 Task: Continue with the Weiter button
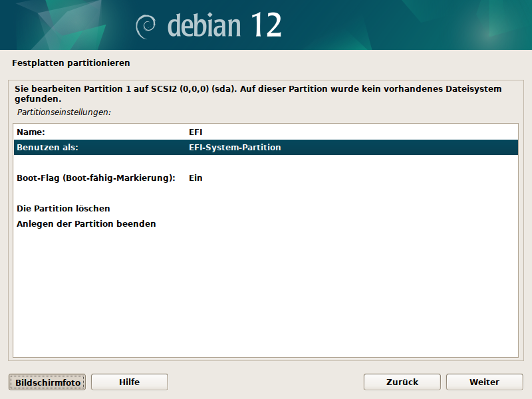coord(484,382)
